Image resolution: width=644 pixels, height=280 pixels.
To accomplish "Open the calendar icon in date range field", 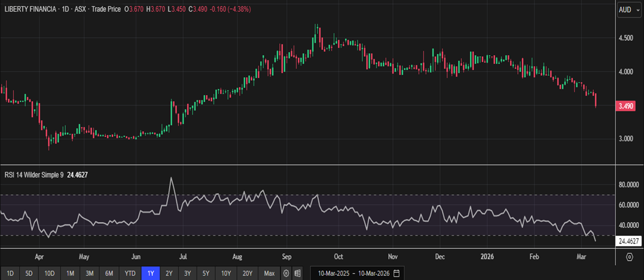I will [396, 273].
